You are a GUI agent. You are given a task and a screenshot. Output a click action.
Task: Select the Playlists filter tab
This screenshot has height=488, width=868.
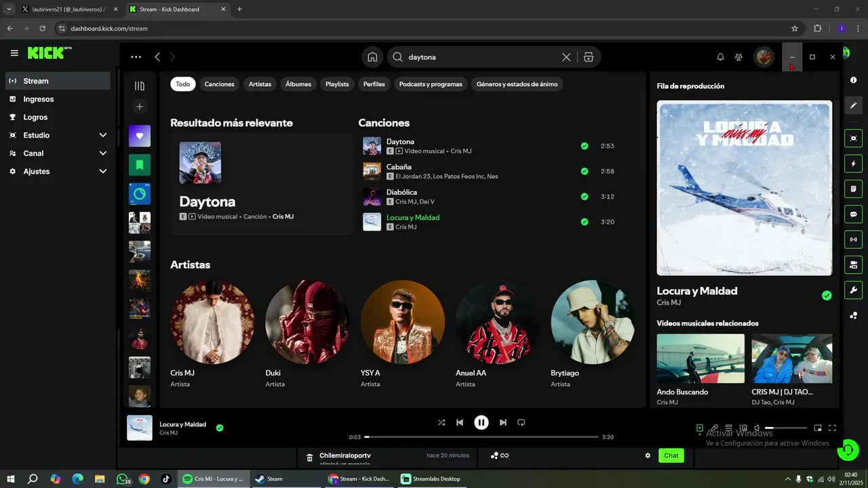[x=337, y=84]
